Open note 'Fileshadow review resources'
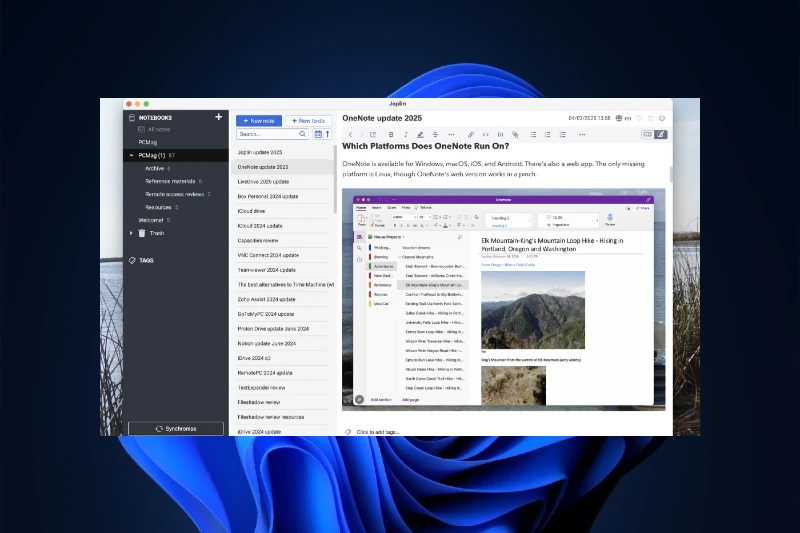 click(x=283, y=417)
